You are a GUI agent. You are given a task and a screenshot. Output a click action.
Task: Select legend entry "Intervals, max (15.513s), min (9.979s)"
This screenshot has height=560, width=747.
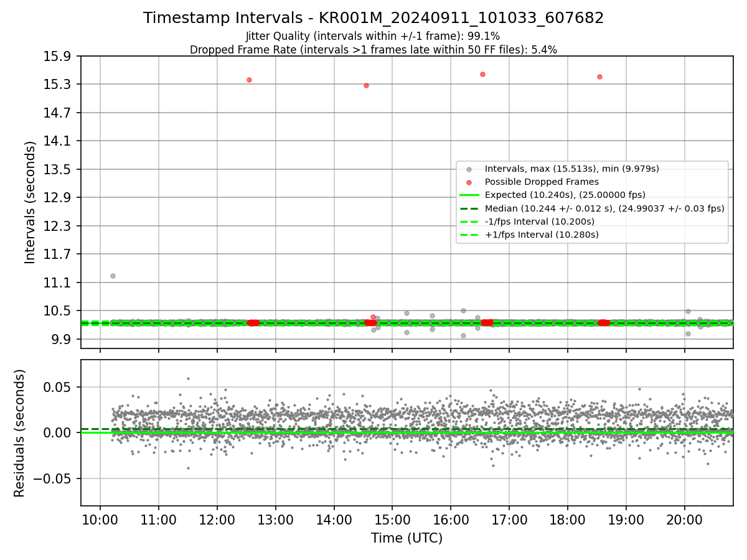(x=572, y=169)
